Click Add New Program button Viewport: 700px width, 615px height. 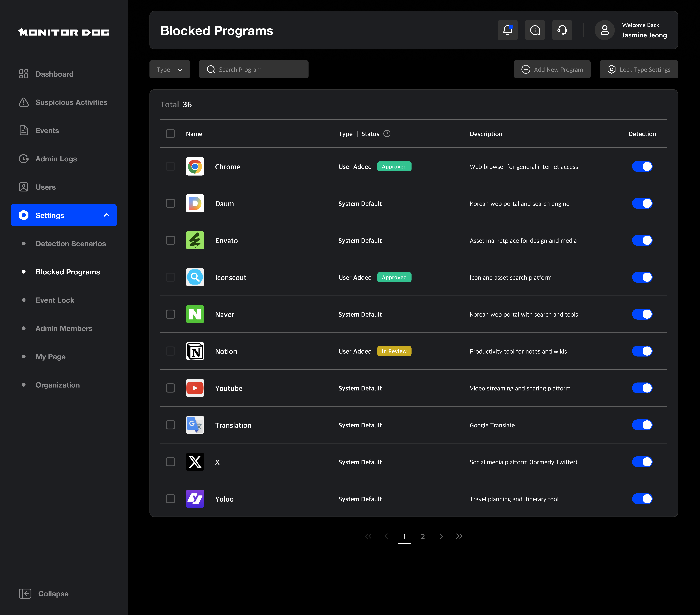coord(552,70)
